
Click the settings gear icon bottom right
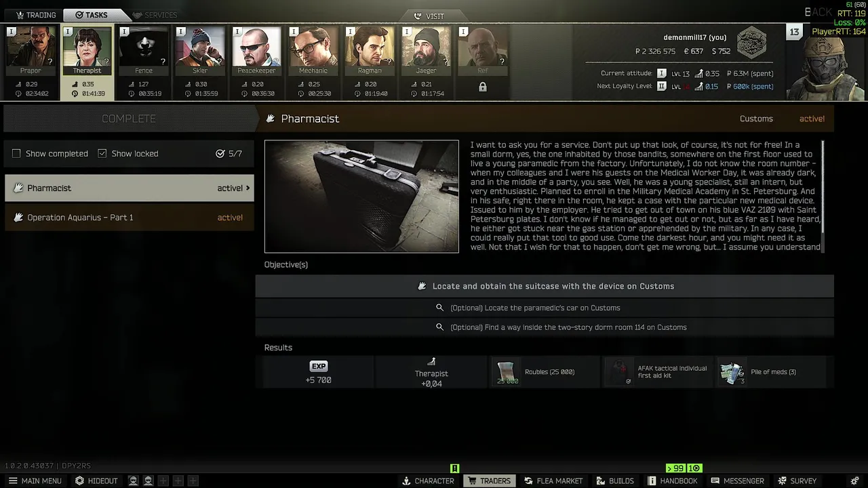point(854,481)
